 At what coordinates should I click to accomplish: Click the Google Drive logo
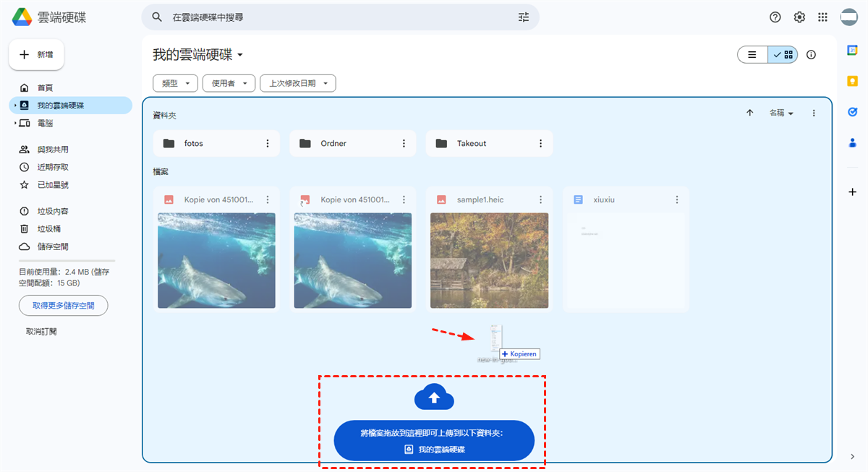coord(21,17)
